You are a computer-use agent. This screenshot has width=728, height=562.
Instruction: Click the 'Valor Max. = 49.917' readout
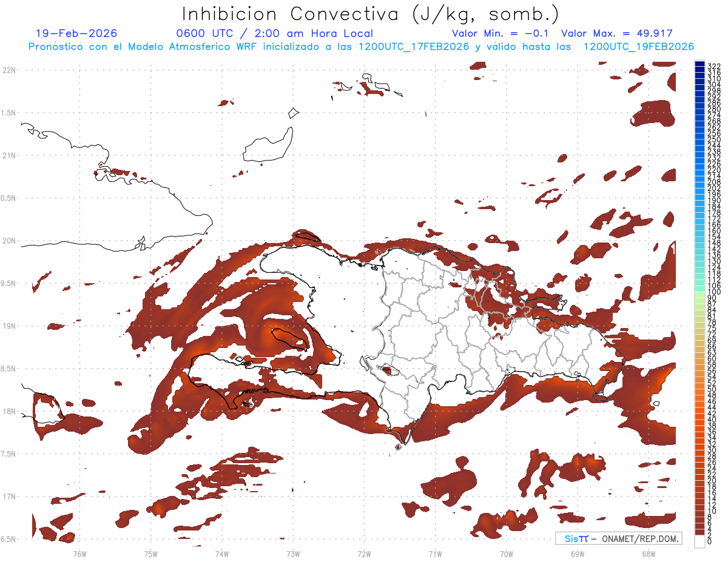tap(616, 33)
